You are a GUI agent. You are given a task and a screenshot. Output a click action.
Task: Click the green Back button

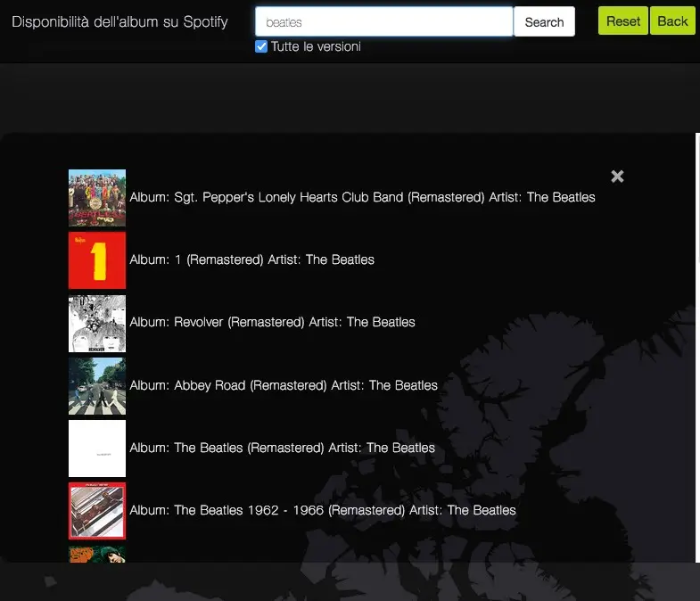point(672,21)
